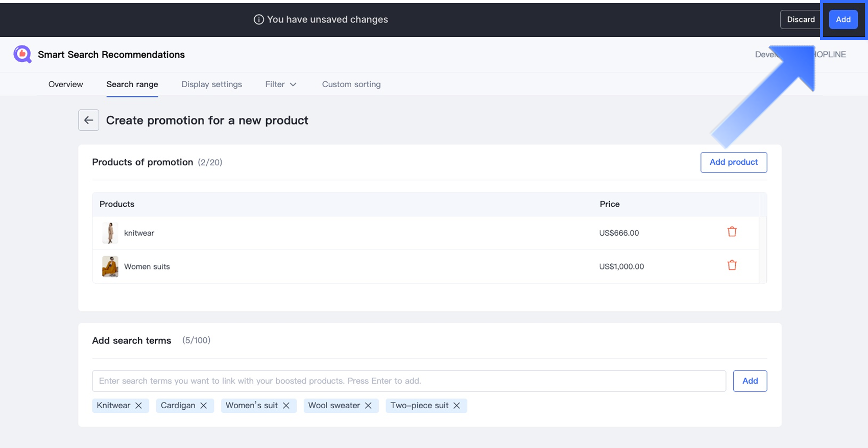The width and height of the screenshot is (868, 448).
Task: Click the Smart Search Recommendations logo
Action: tap(22, 55)
